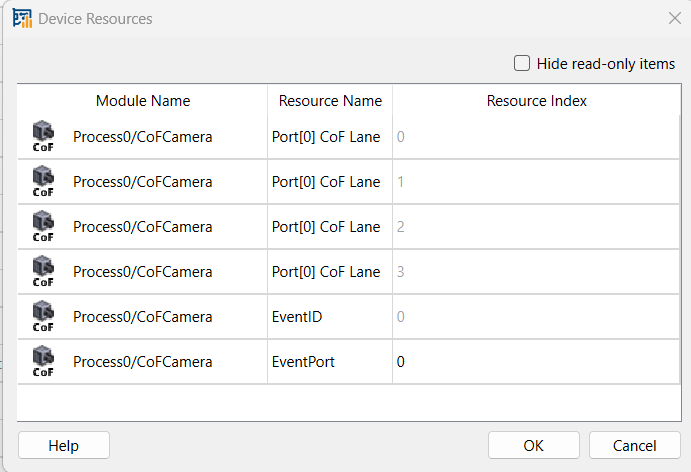Click CoF icon of Lane index 2 row

43,227
